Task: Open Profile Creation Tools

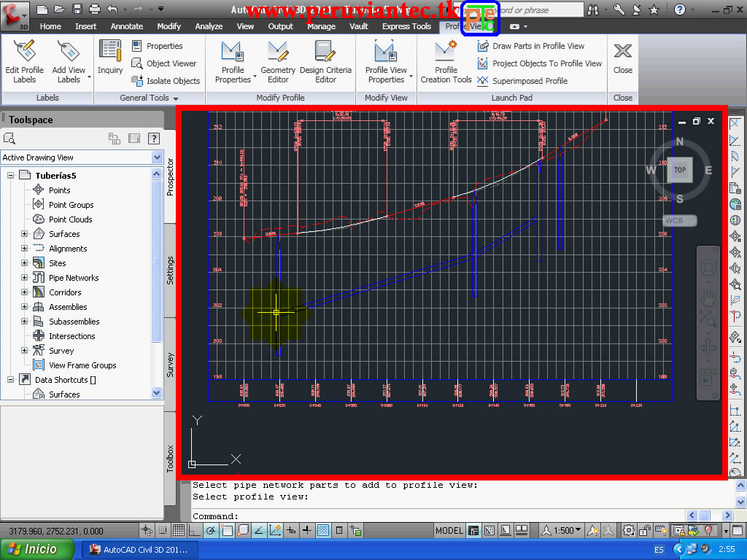Action: [x=446, y=61]
